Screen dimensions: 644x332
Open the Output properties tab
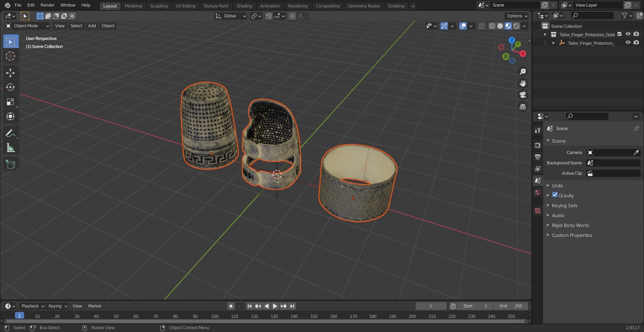click(x=537, y=157)
